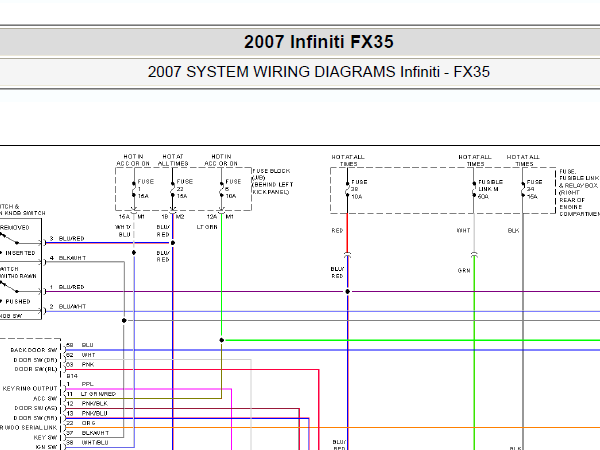Click the "RED" wire label

pos(337,230)
